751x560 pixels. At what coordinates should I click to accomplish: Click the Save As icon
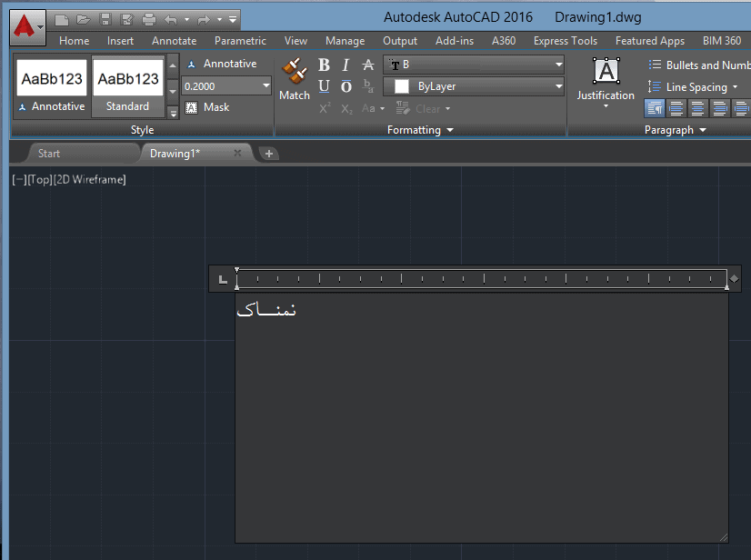(127, 20)
